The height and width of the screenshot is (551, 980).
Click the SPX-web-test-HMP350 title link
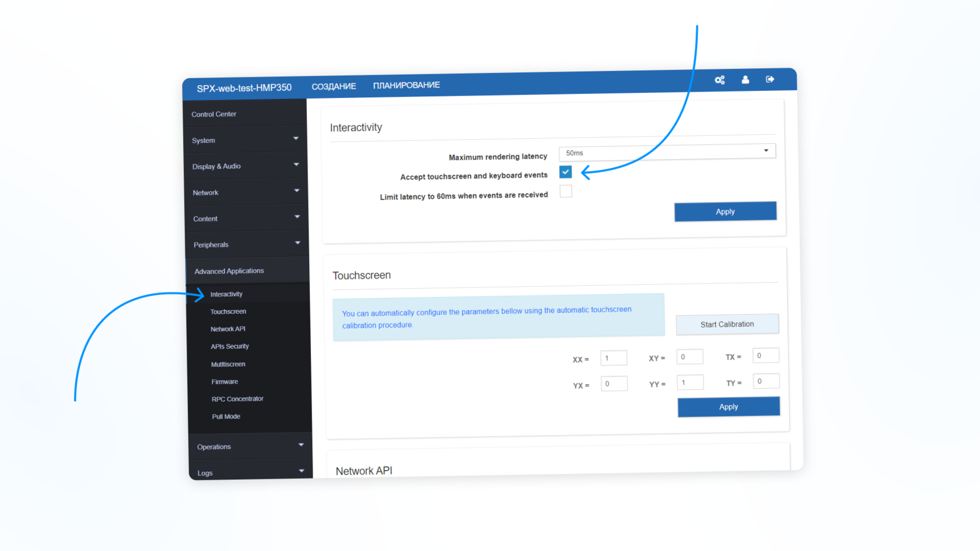244,88
